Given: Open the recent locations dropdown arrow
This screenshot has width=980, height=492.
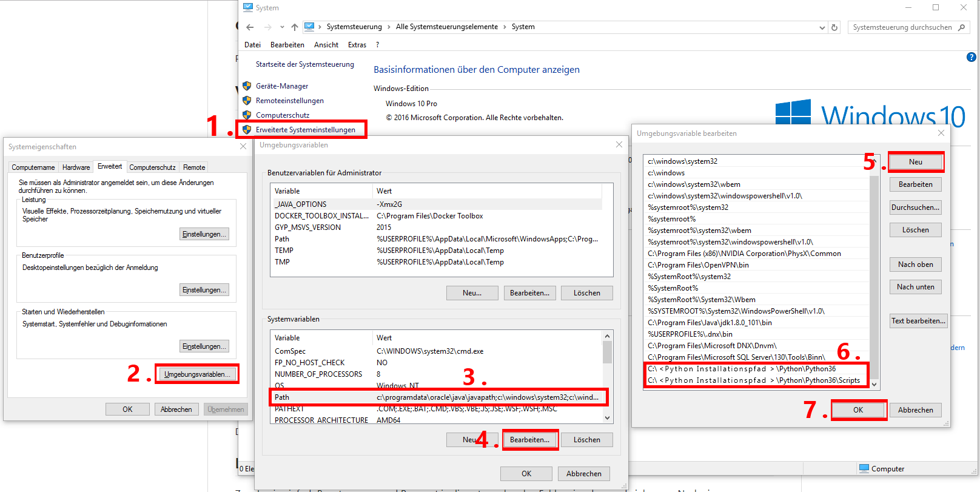Looking at the screenshot, I should (282, 27).
